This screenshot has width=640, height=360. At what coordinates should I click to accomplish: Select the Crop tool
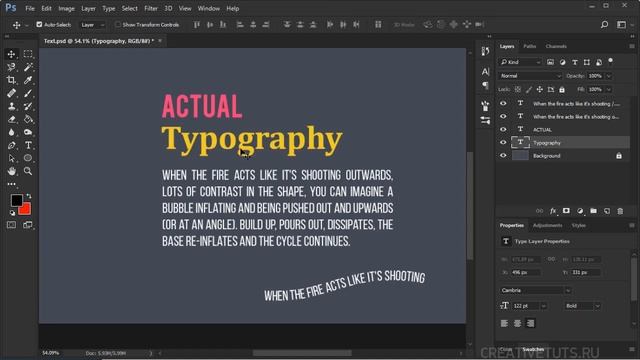point(11,80)
